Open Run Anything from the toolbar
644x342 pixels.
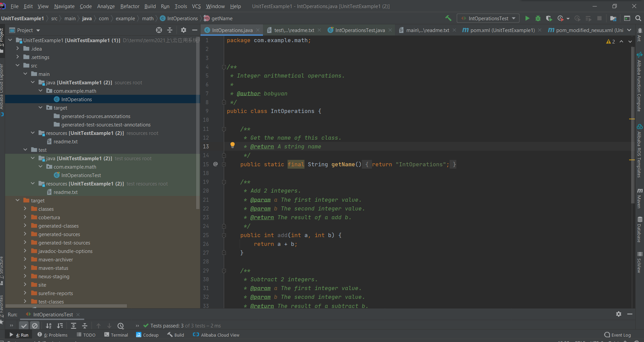(x=627, y=18)
